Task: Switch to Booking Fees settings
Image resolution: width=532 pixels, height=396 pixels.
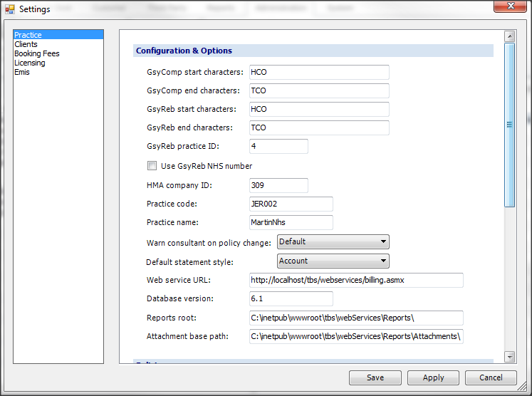Action: [37, 53]
